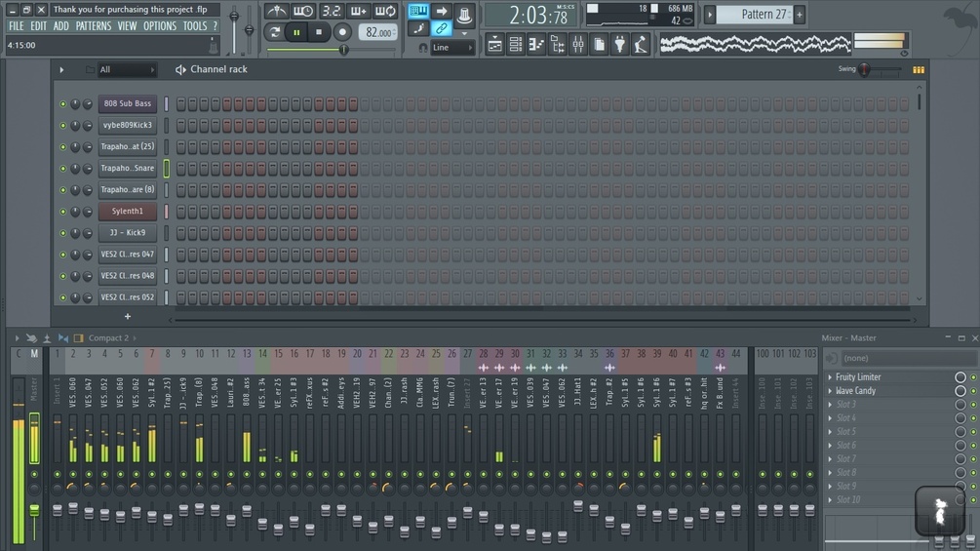Click the record button

342,32
